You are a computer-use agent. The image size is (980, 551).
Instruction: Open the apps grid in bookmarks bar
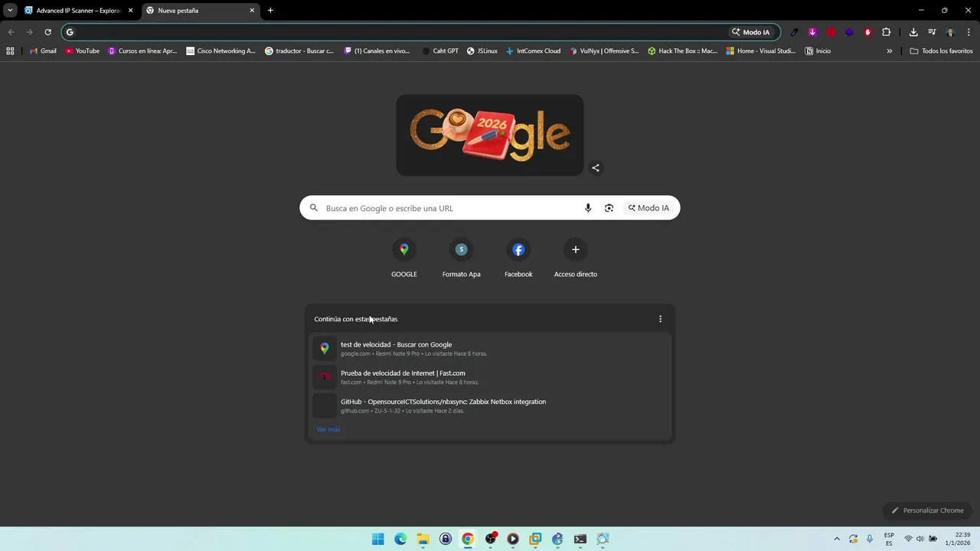(10, 51)
